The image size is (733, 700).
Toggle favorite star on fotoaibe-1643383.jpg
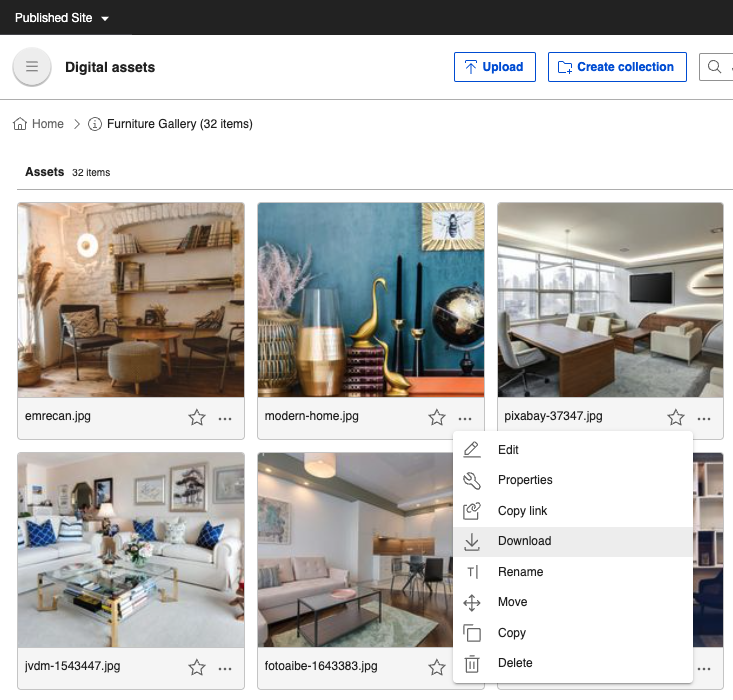[x=437, y=667]
